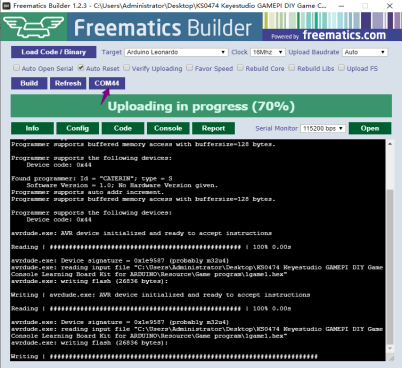Click the Build button
The width and height of the screenshot is (402, 369).
click(29, 83)
